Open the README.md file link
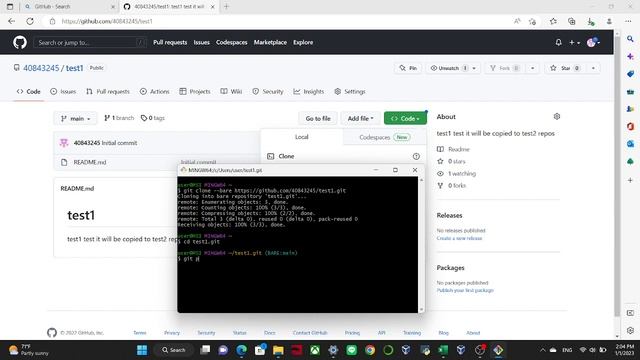 click(x=90, y=162)
